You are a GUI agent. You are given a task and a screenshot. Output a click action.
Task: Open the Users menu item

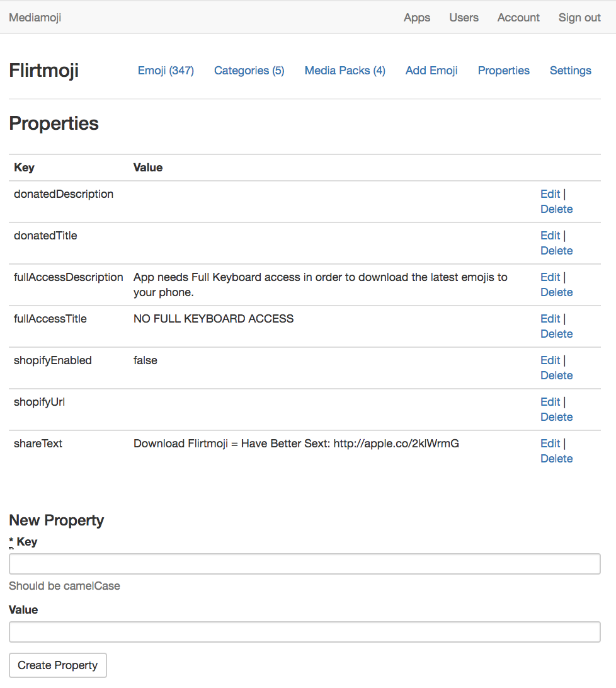click(x=464, y=18)
